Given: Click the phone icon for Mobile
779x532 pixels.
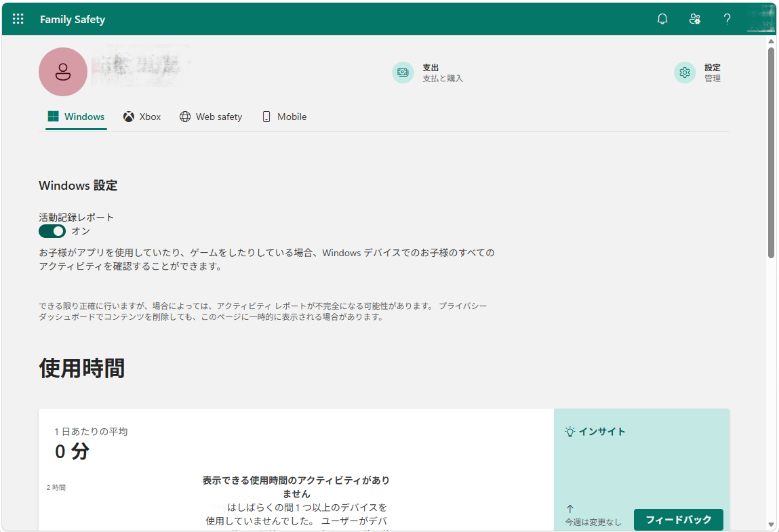Looking at the screenshot, I should (x=266, y=117).
